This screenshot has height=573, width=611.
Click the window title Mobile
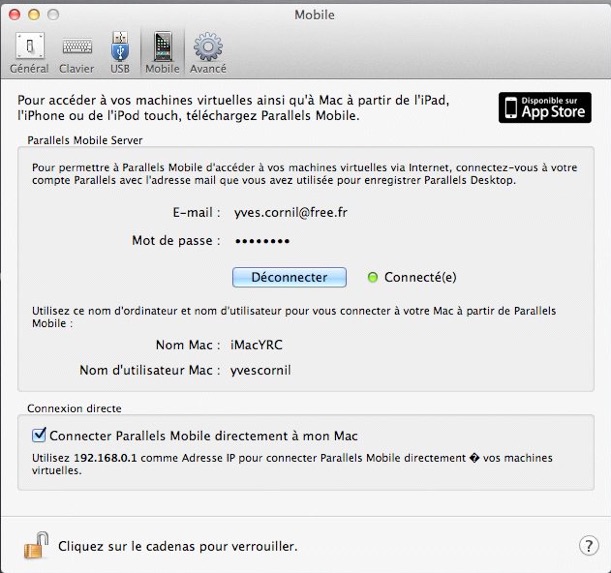[x=314, y=15]
